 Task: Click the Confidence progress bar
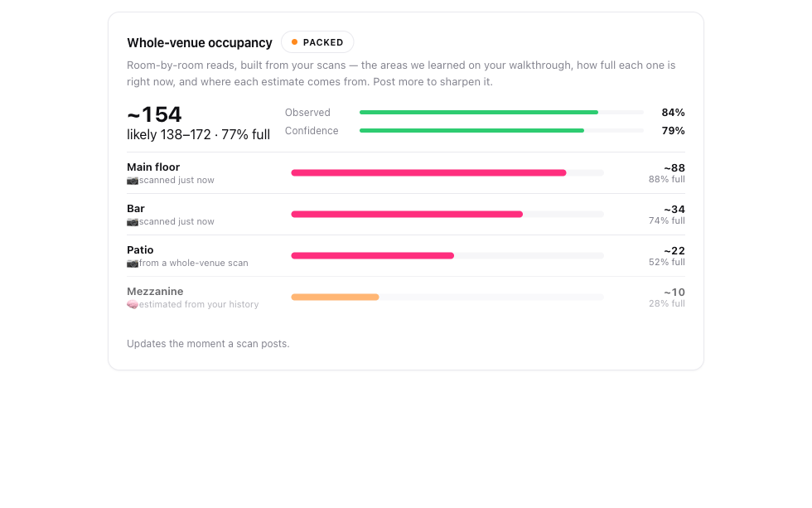(501, 130)
